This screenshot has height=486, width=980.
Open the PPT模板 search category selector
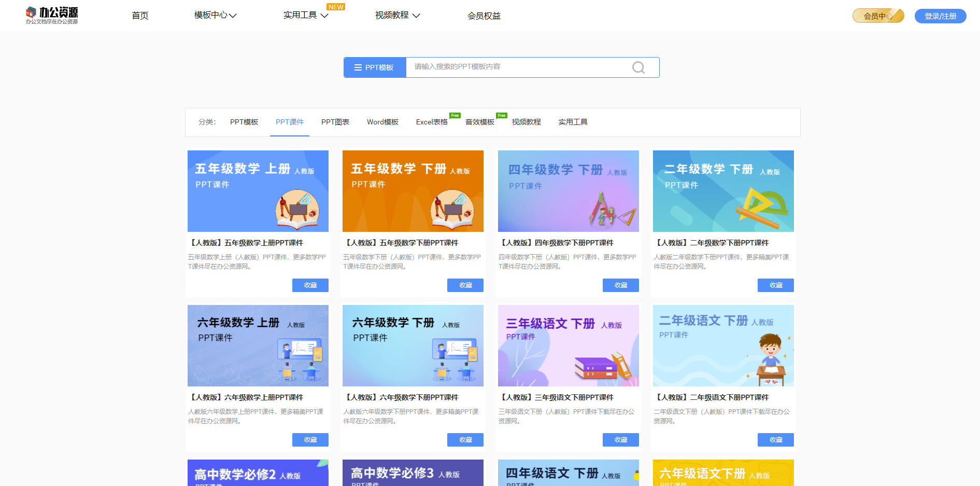[x=375, y=67]
